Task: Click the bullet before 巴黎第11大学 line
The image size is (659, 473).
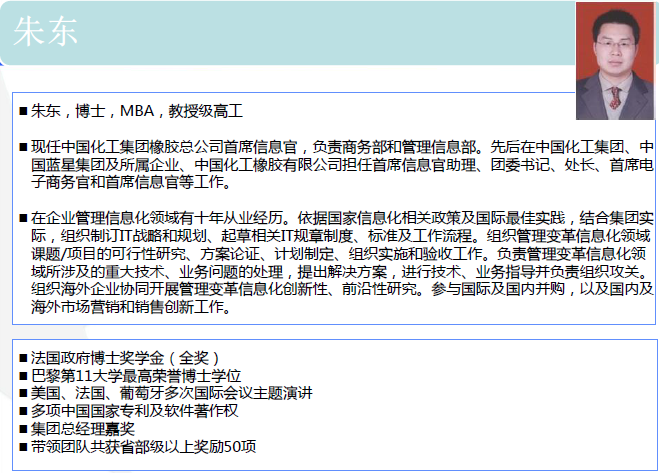Action: pyautogui.click(x=23, y=375)
